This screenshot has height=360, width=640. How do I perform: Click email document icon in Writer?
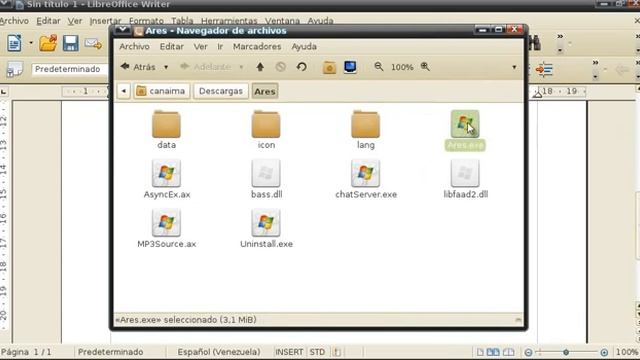[x=93, y=43]
